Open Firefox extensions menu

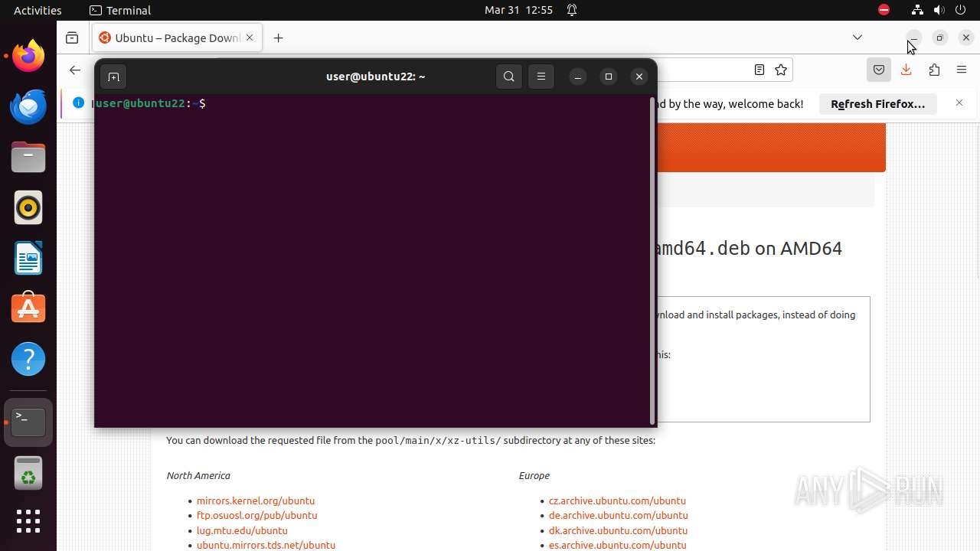(934, 70)
